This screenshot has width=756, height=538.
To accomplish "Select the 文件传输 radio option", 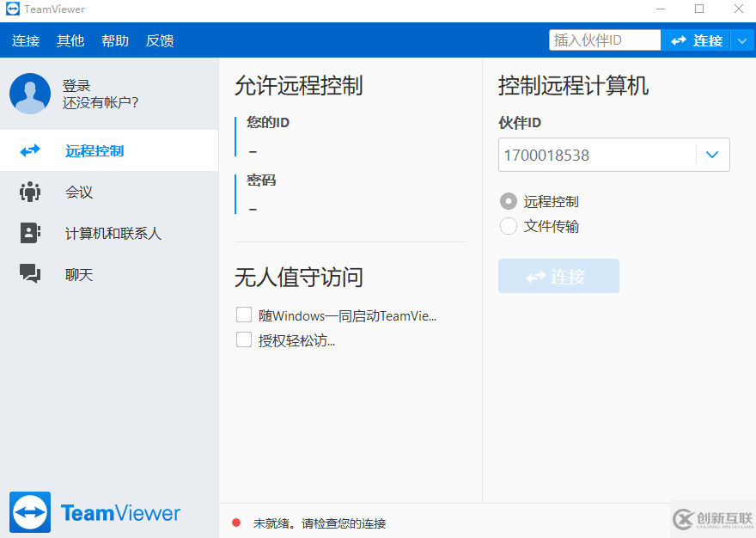I will (509, 226).
